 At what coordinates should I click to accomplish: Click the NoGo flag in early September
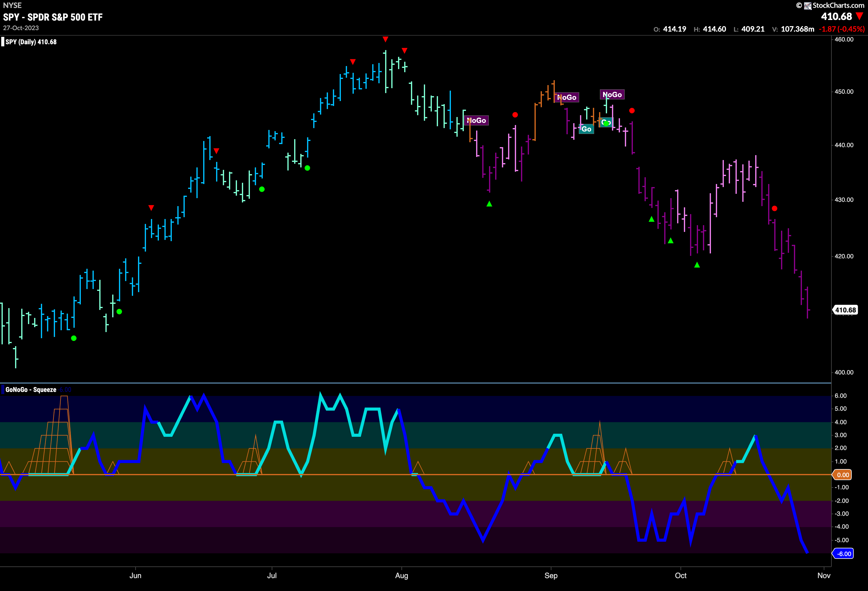coord(567,97)
